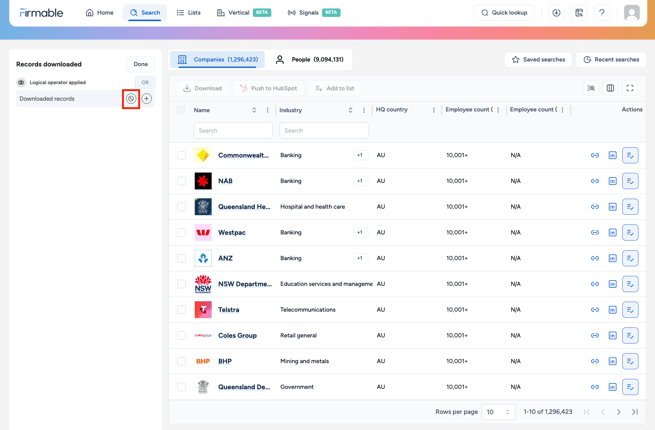The width and height of the screenshot is (655, 430).
Task: Click the add-to-list action for BHP
Action: click(x=630, y=361)
